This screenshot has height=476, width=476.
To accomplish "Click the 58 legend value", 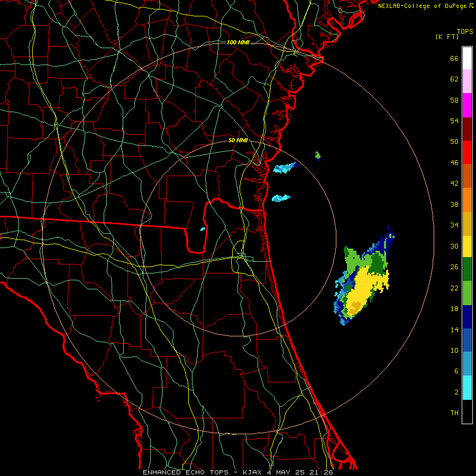I will click(454, 100).
